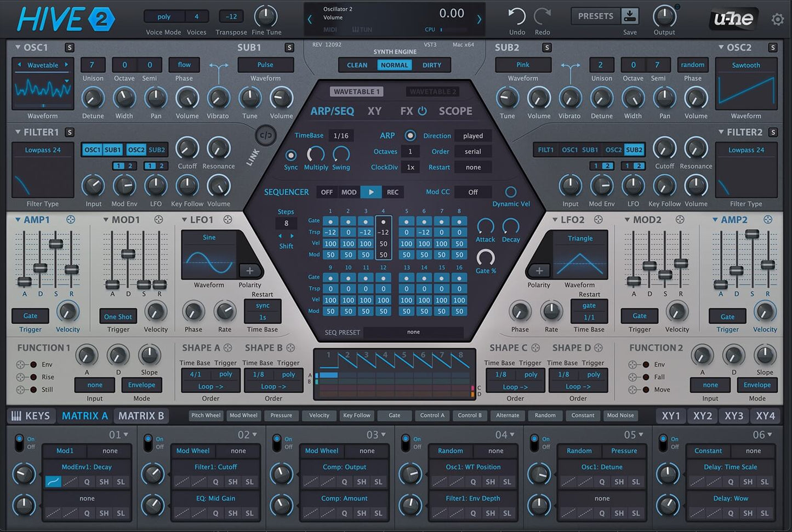Toggle LFO1 polarity plus button
792x532 pixels.
(249, 271)
